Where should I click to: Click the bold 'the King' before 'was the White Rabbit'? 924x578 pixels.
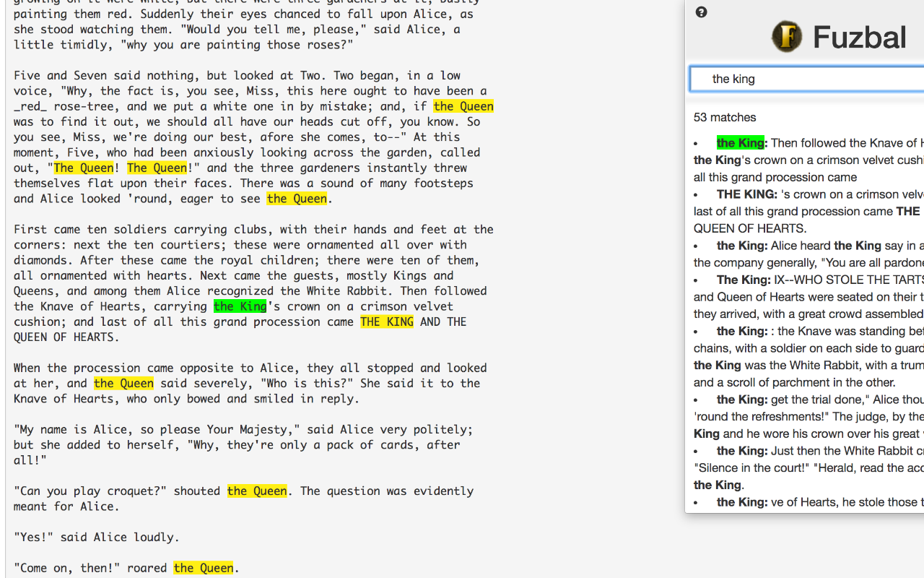718,365
